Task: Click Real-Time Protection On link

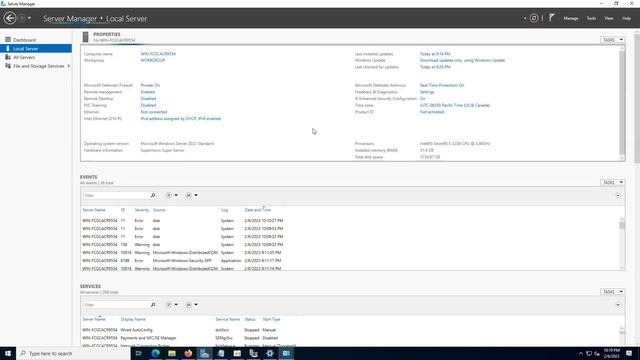Action: pos(442,85)
